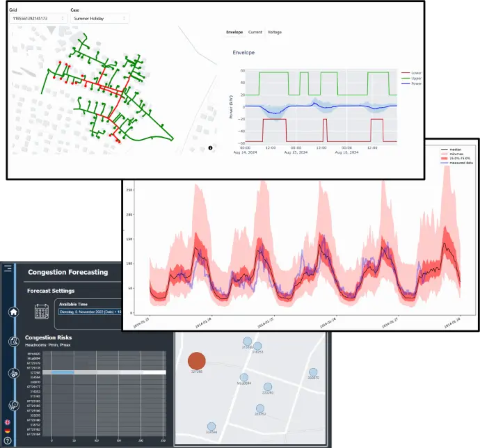Image resolution: width=480 pixels, height=448 pixels.
Task: Click the large red node 327288 on map
Action: (197, 360)
